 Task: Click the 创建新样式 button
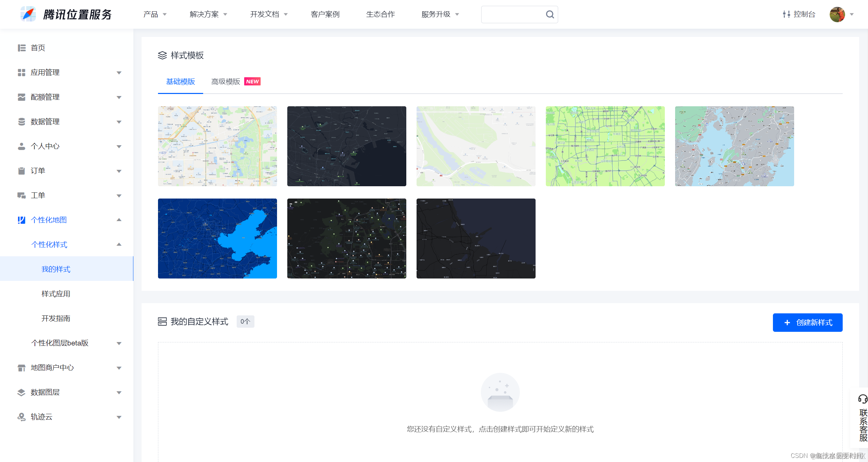[x=807, y=322]
